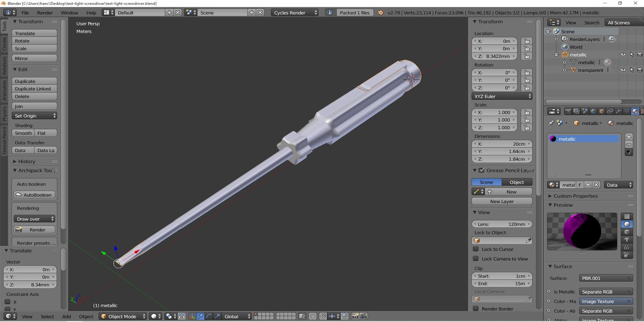The height and width of the screenshot is (322, 644).
Task: Open the Object properties tab (cube icon)
Action: tap(601, 111)
